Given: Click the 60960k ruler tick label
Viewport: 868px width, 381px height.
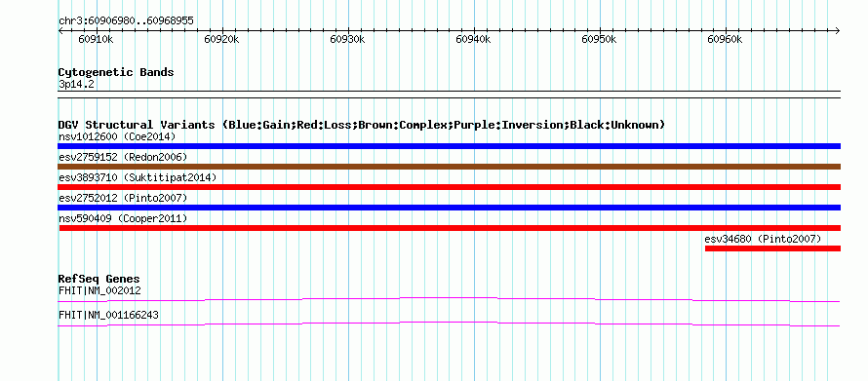Looking at the screenshot, I should 726,39.
